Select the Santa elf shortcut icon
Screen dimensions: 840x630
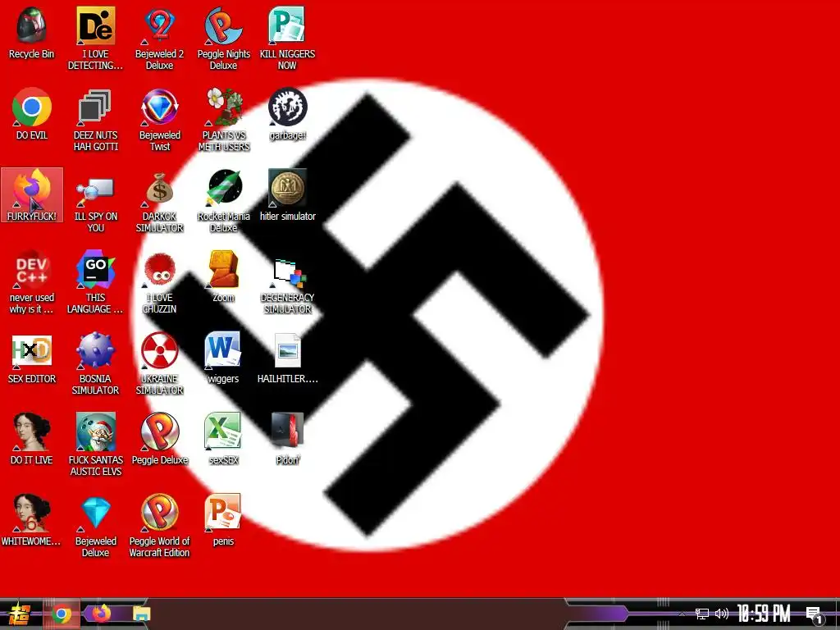pos(95,431)
